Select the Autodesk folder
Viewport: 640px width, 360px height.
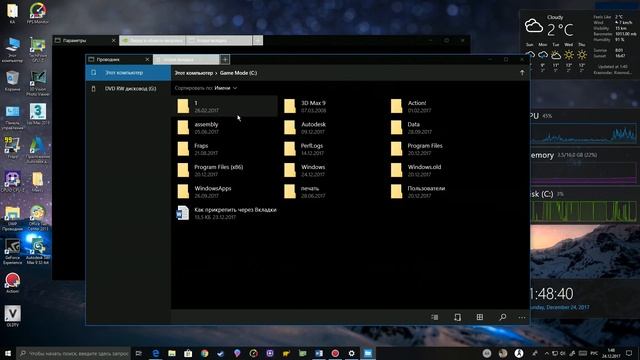pyautogui.click(x=332, y=127)
